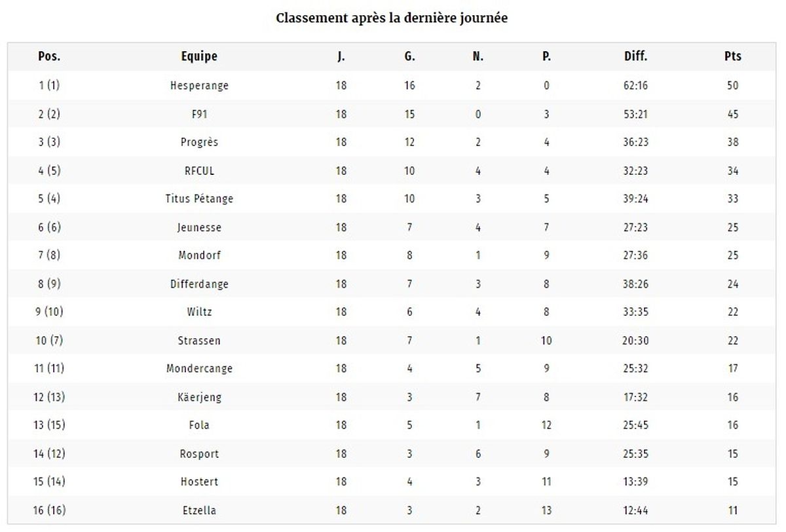This screenshot has height=532, width=786.
Task: Select the F91 team row
Action: point(392,114)
